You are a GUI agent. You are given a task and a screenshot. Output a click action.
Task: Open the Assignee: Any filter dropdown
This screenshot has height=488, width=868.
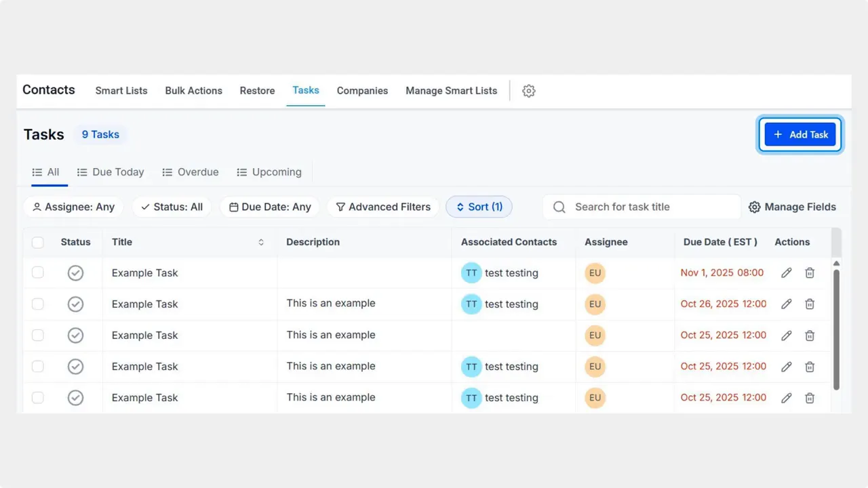pyautogui.click(x=73, y=207)
